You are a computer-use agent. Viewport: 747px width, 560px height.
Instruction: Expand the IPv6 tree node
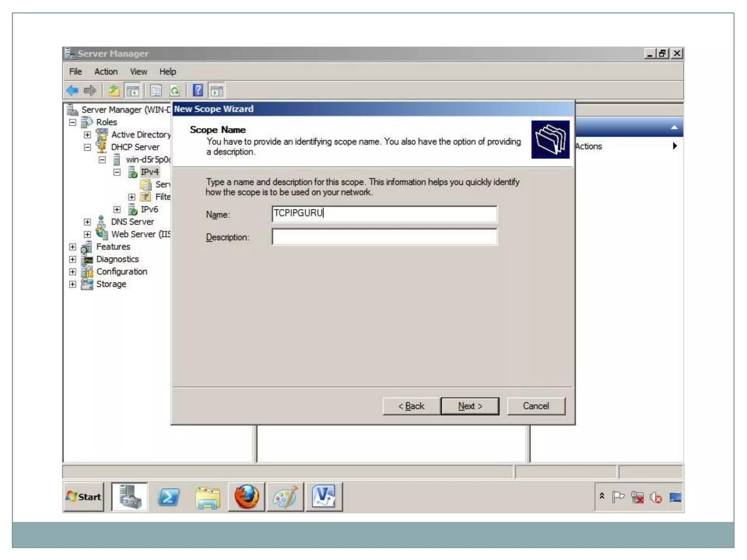(117, 209)
